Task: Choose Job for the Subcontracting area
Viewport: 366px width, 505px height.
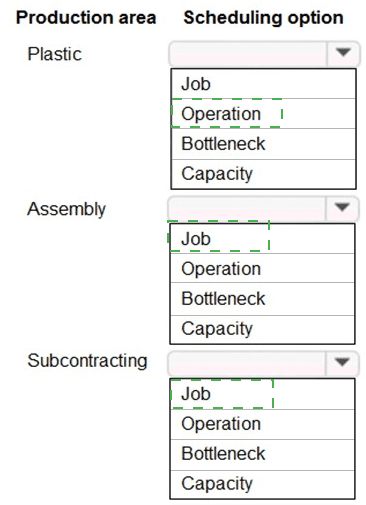Action: click(x=262, y=394)
